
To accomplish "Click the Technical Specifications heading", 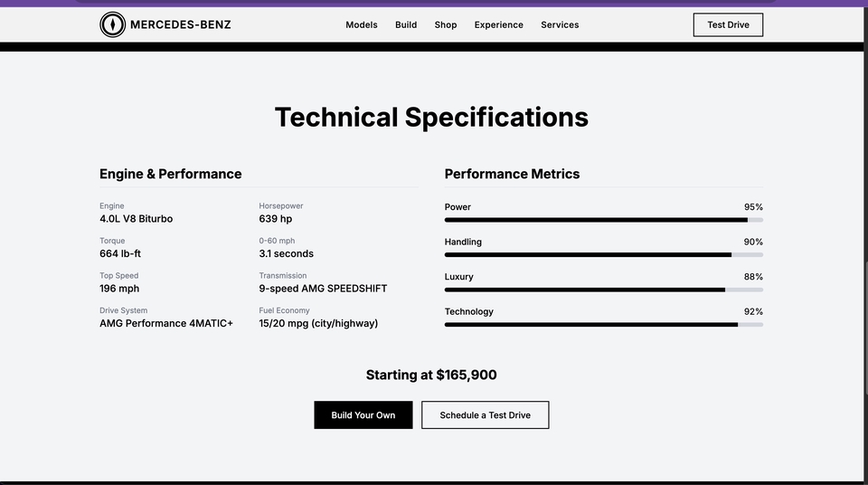I will click(431, 118).
